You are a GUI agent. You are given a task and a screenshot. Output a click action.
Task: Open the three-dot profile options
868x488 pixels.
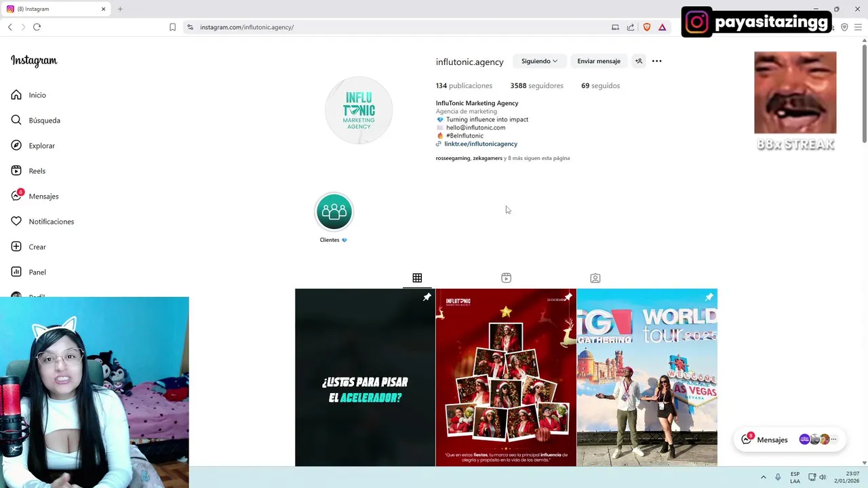656,61
